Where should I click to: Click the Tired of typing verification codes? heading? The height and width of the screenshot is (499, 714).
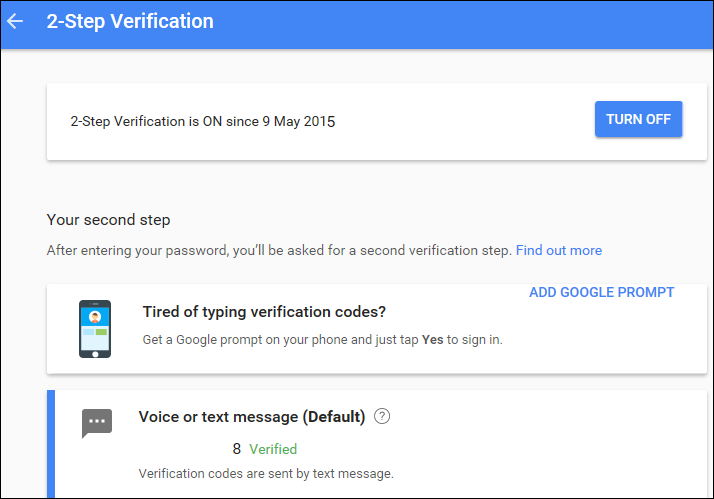coord(264,311)
